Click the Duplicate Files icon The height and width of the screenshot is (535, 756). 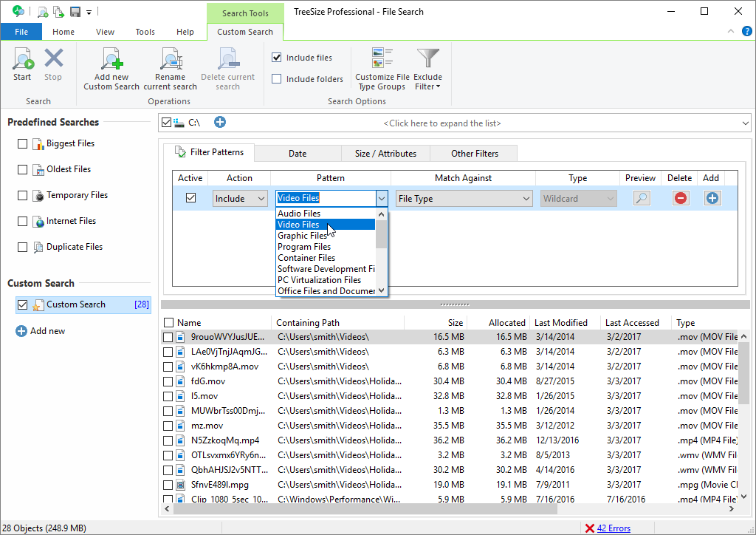pos(38,247)
